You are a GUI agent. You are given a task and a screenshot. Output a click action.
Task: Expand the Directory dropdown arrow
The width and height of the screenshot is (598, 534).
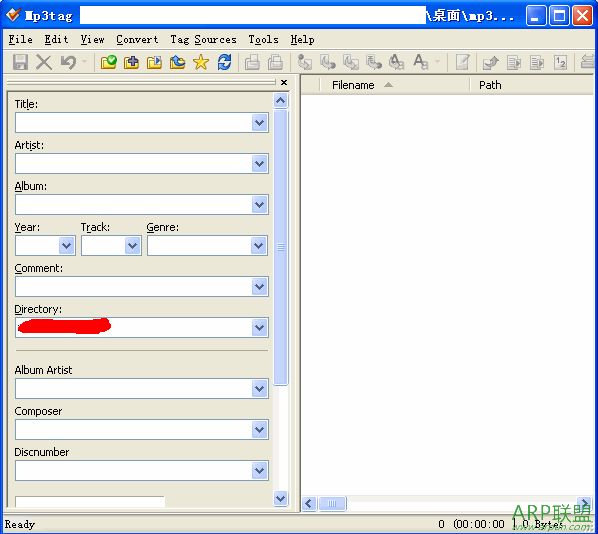[259, 328]
